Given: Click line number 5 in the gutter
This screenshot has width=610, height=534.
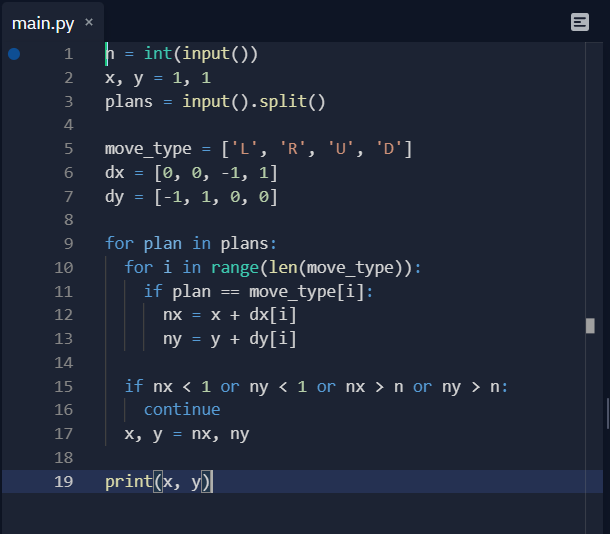Looking at the screenshot, I should click(68, 149).
